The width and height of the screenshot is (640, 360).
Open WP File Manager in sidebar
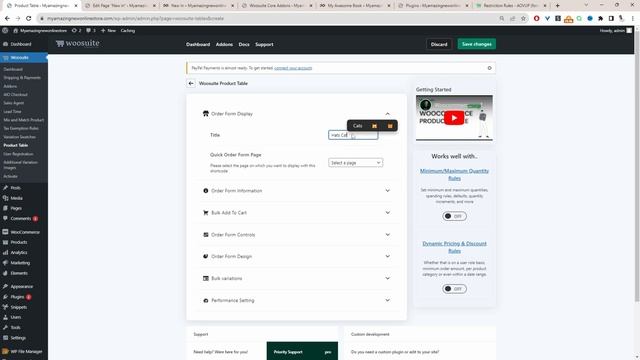(24, 351)
